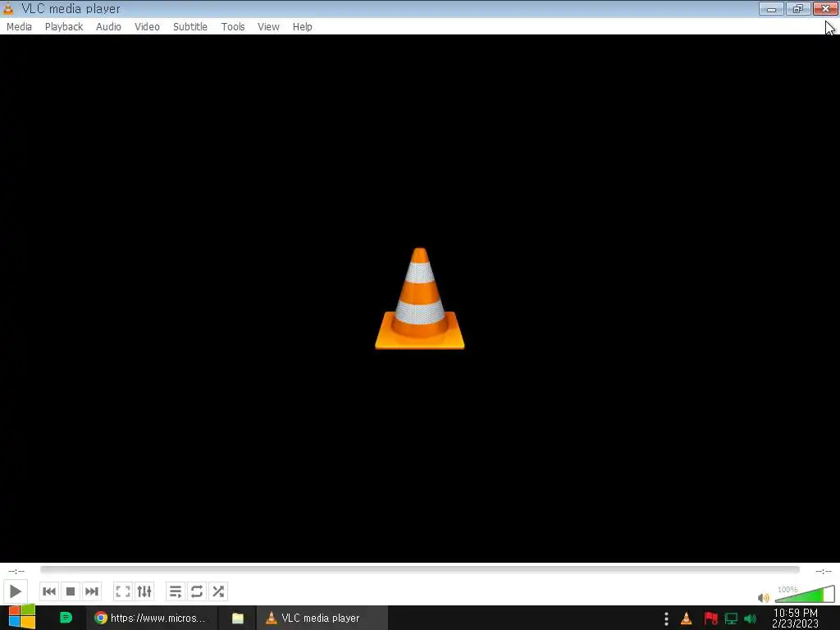
Task: Open the Windows Start menu
Action: coord(21,618)
